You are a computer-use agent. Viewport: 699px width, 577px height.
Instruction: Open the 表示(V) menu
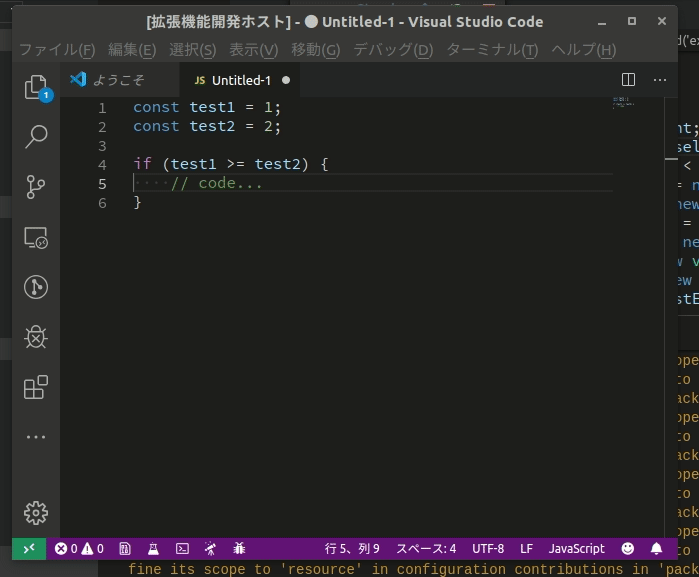coord(254,49)
